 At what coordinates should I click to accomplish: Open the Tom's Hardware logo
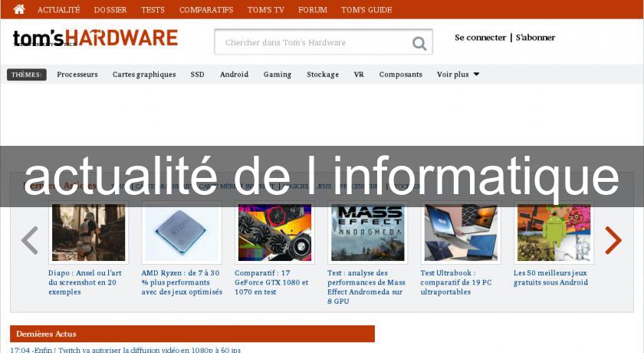(x=95, y=38)
